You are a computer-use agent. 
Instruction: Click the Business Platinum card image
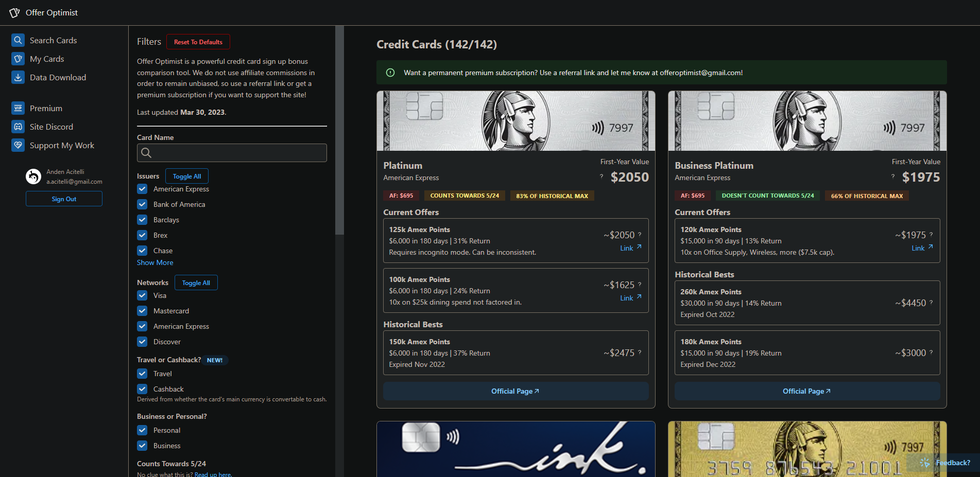coord(807,121)
